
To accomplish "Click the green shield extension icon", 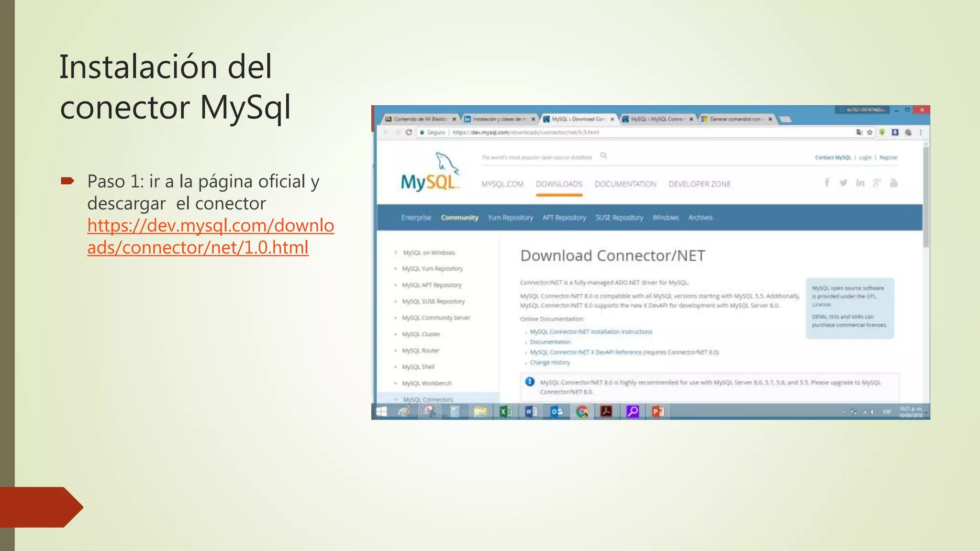I will (x=882, y=132).
